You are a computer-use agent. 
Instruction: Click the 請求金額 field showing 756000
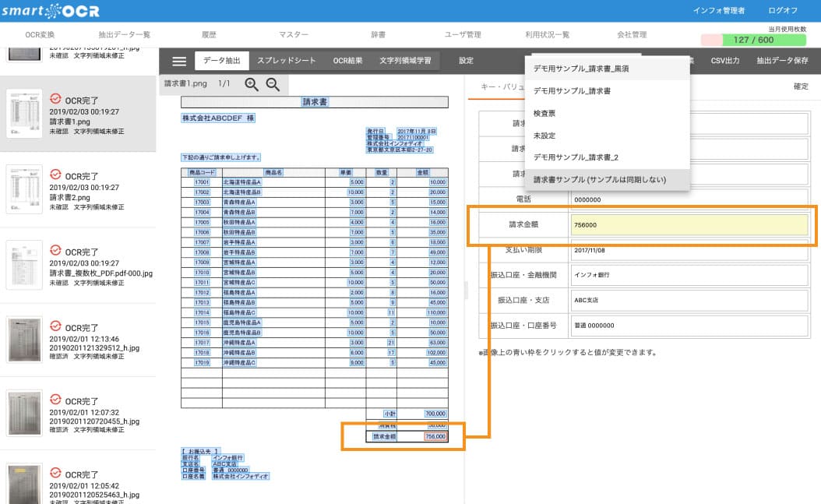pos(689,224)
